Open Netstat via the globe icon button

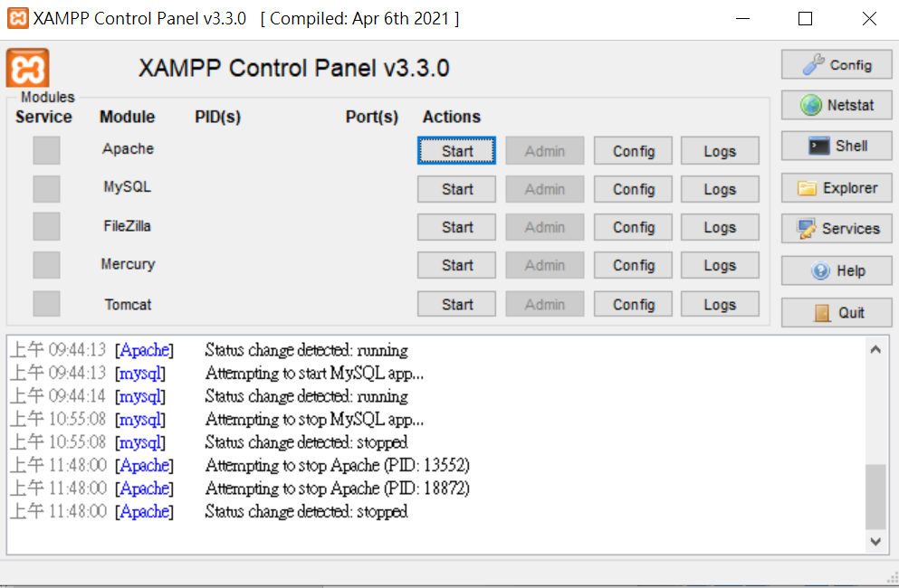click(837, 105)
